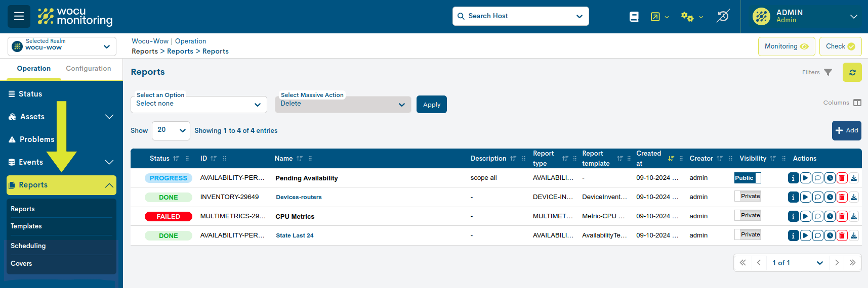Screen dimensions: 868x288
Task: Click the info icon for Pending Availability
Action: click(793, 178)
